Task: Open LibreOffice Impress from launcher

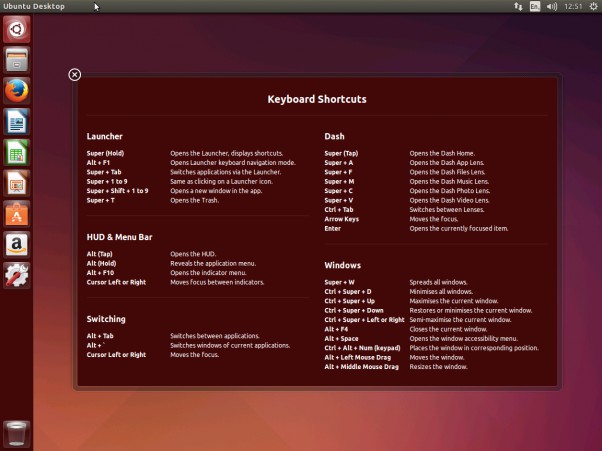Action: (17, 183)
